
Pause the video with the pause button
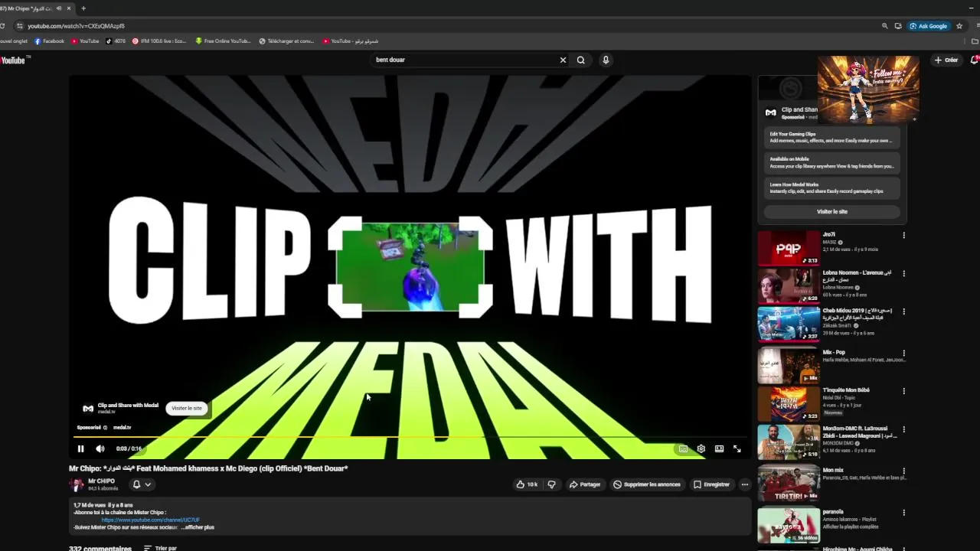tap(80, 448)
